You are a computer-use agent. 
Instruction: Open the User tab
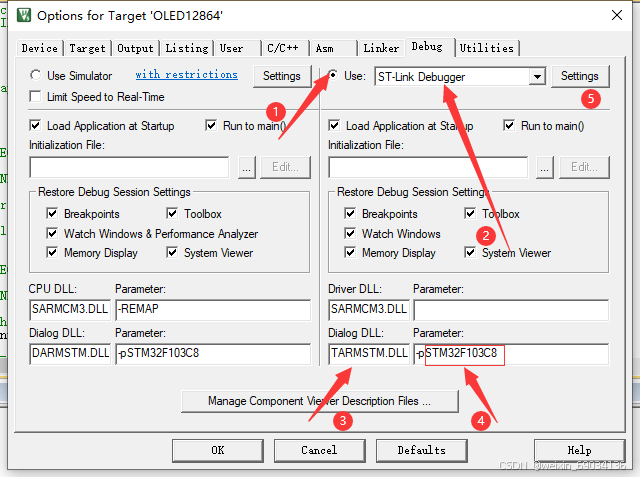[x=238, y=48]
